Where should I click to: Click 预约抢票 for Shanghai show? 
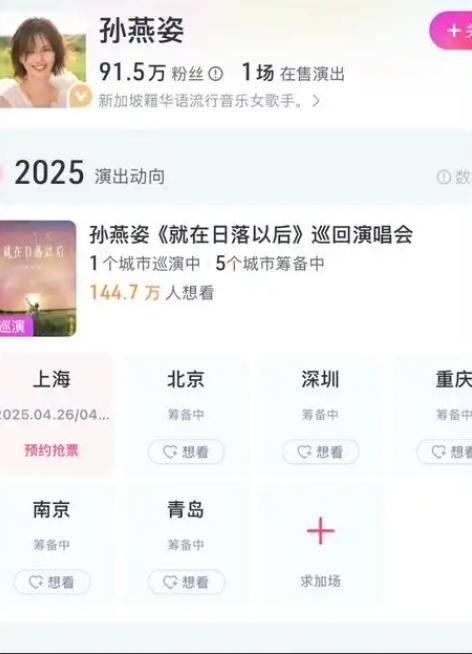point(51,450)
